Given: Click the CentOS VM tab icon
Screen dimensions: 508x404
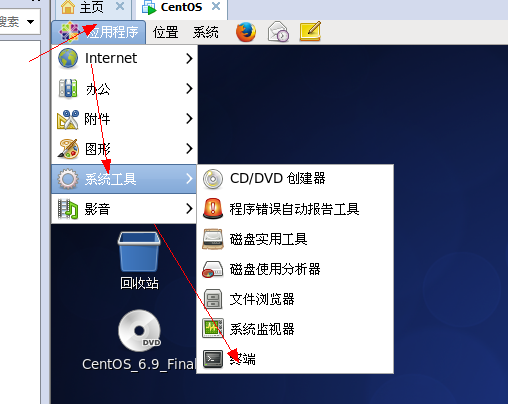Looking at the screenshot, I should [149, 7].
